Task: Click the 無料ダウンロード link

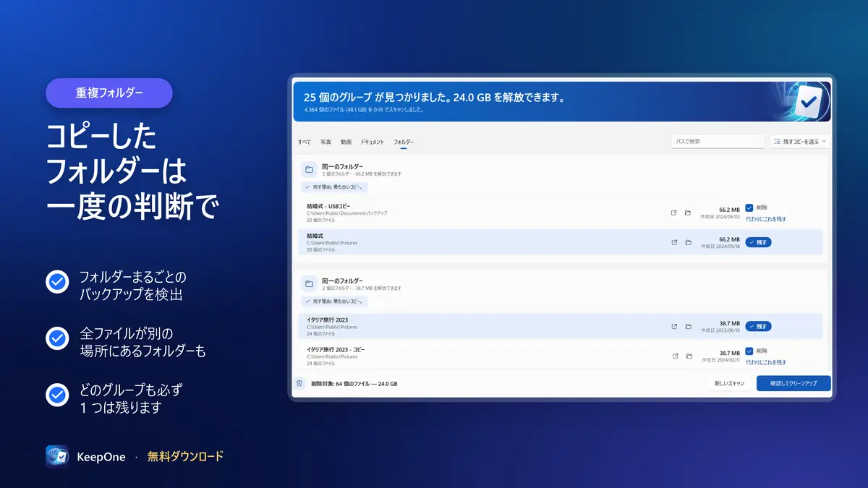Action: (x=185, y=457)
